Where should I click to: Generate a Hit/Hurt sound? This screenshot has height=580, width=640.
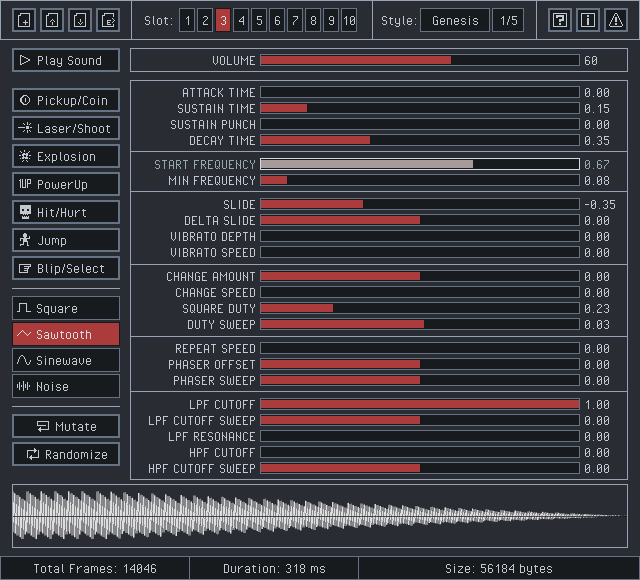click(66, 212)
